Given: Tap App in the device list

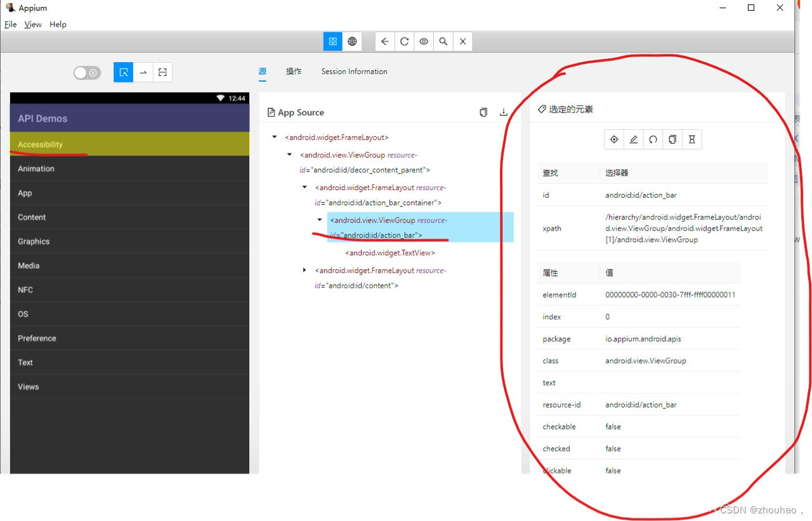Looking at the screenshot, I should (129, 193).
